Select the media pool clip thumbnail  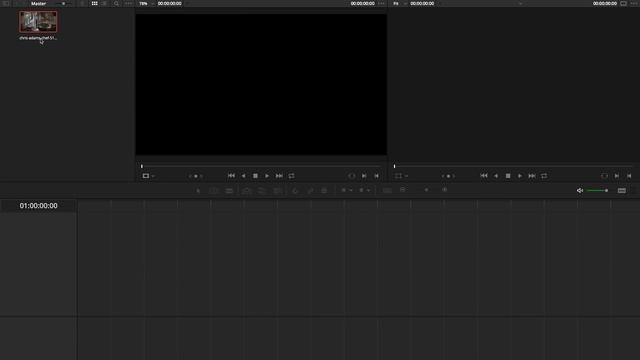[38, 22]
